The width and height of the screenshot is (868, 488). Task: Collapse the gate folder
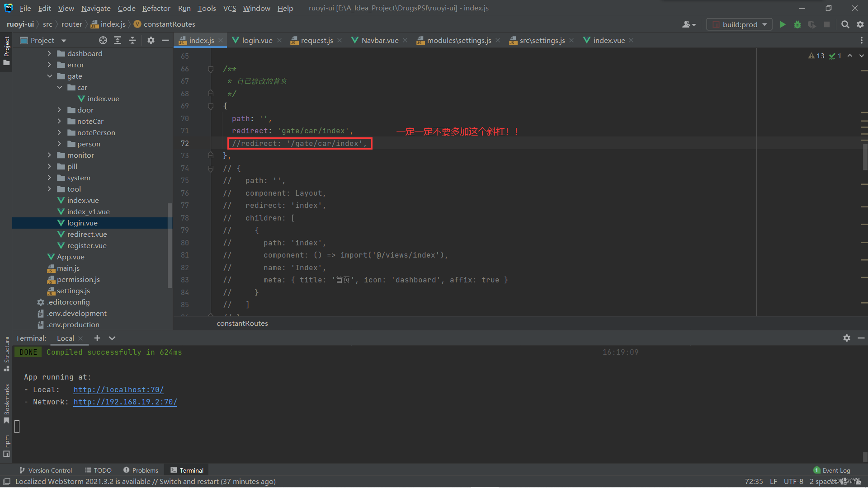[x=49, y=76]
